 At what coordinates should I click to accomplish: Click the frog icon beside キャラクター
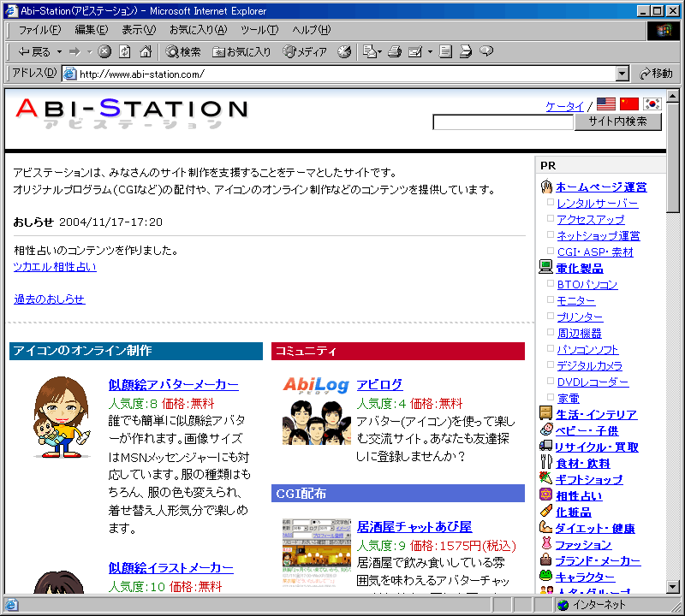coord(546,576)
